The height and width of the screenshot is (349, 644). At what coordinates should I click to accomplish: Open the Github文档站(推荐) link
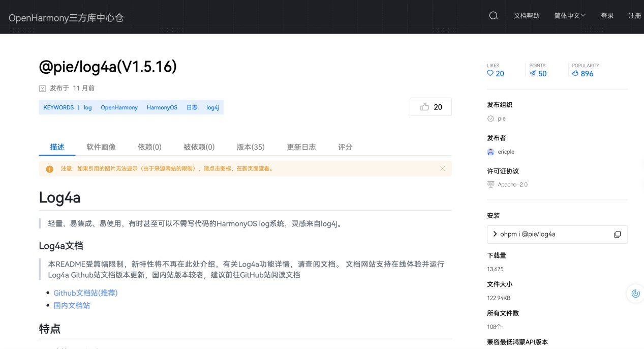point(85,293)
